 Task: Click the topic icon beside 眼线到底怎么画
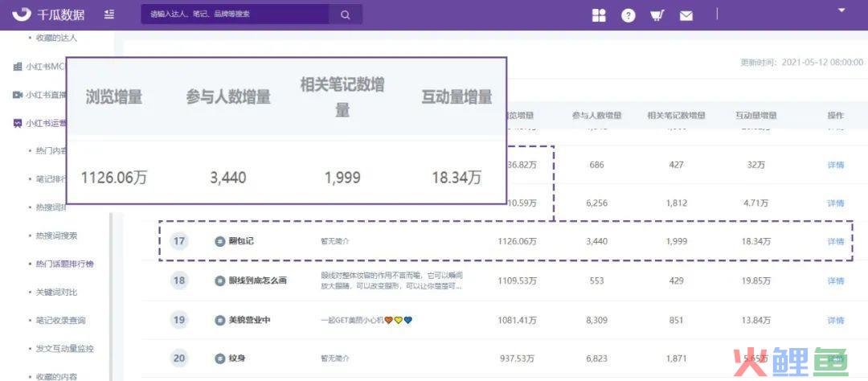219,281
